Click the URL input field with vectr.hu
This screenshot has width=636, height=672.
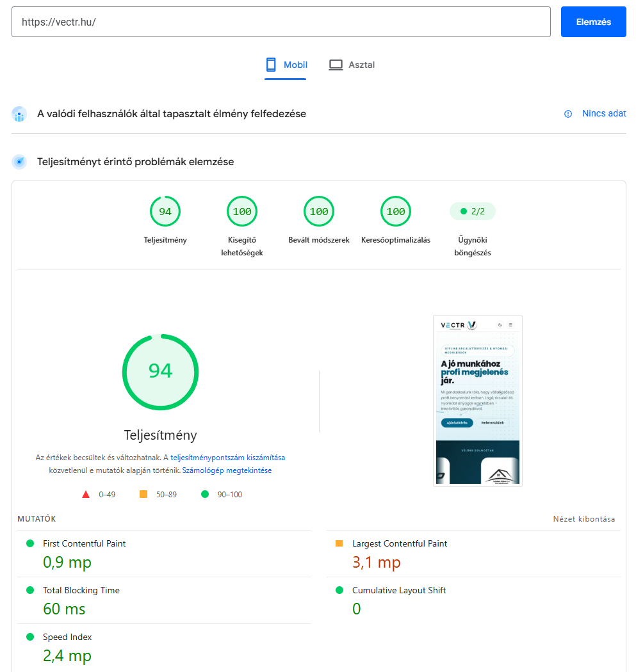click(281, 22)
